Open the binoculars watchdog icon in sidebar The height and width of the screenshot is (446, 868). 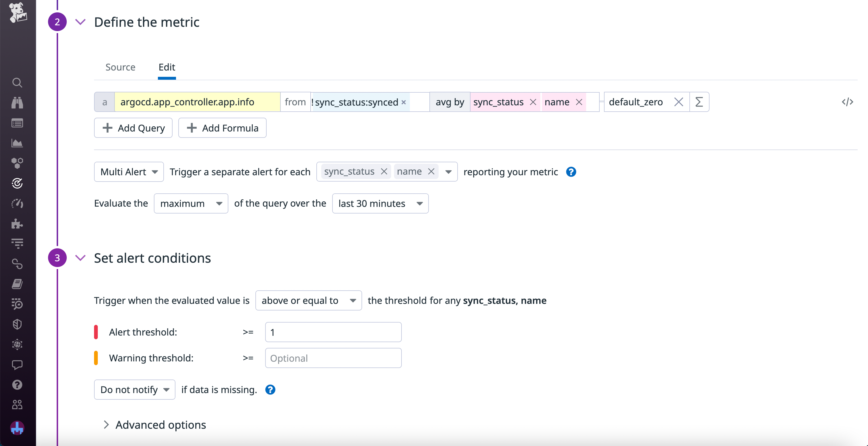(17, 103)
